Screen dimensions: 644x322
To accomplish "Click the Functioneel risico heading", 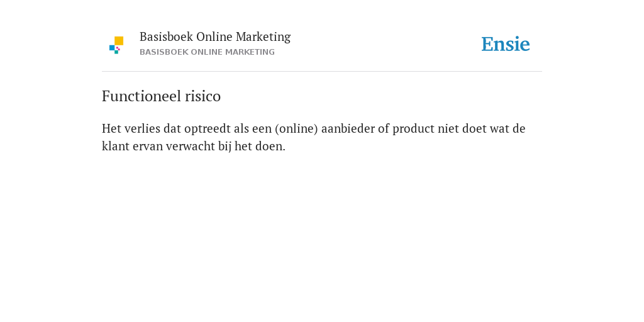I will click(161, 96).
